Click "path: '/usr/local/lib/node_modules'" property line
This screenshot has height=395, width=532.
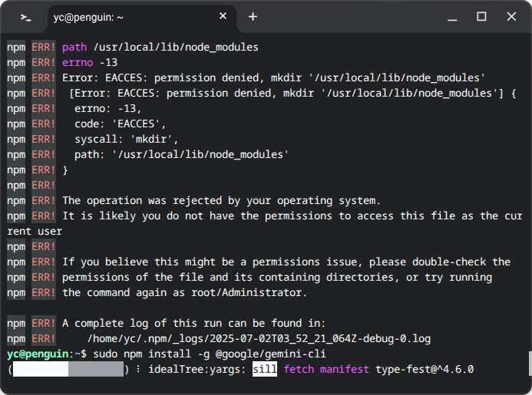pyautogui.click(x=181, y=154)
